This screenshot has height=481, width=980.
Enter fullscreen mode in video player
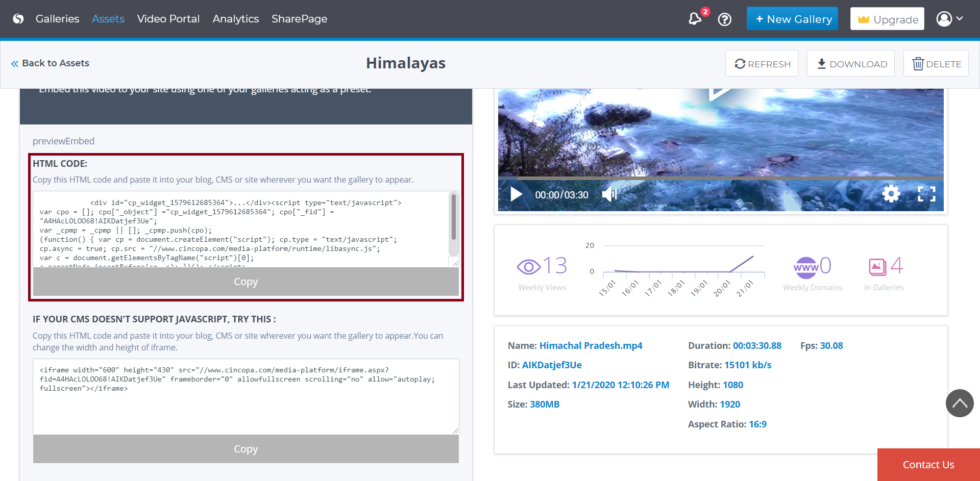coord(926,194)
